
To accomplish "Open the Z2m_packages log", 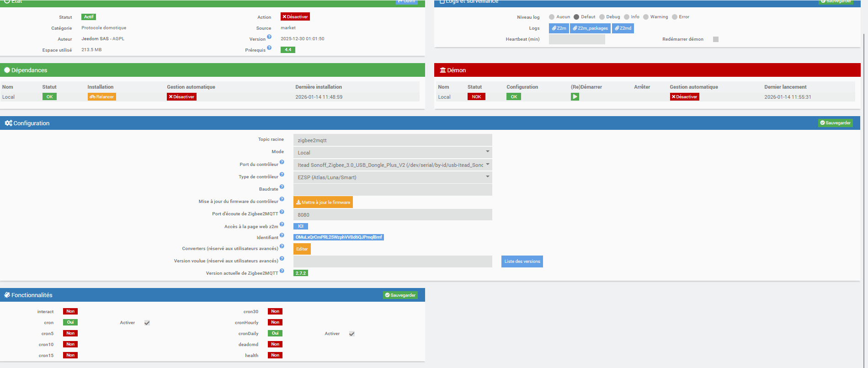I will click(590, 28).
